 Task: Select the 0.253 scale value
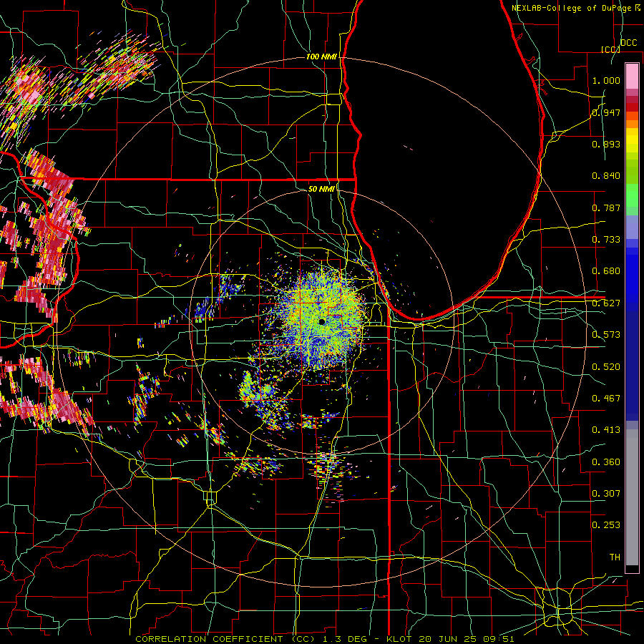[606, 525]
